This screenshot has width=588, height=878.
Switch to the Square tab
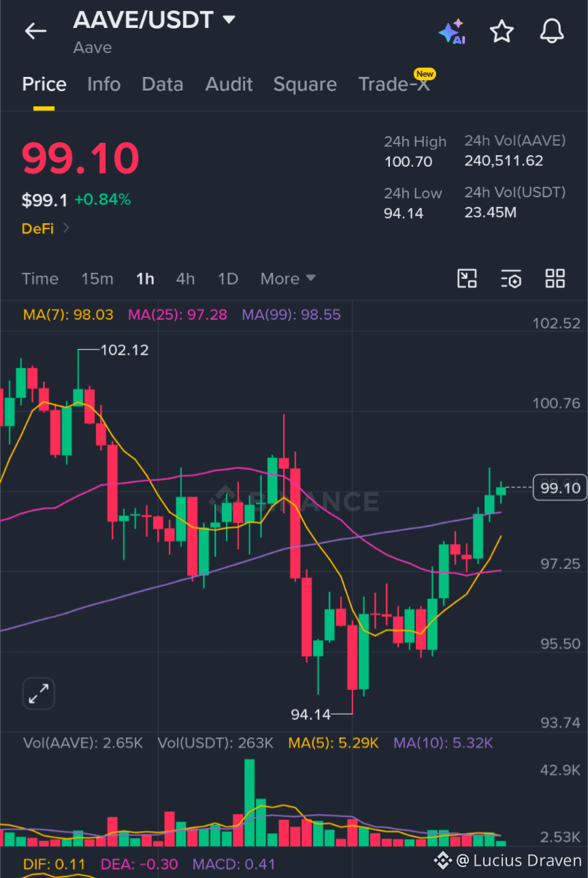pyautogui.click(x=305, y=84)
